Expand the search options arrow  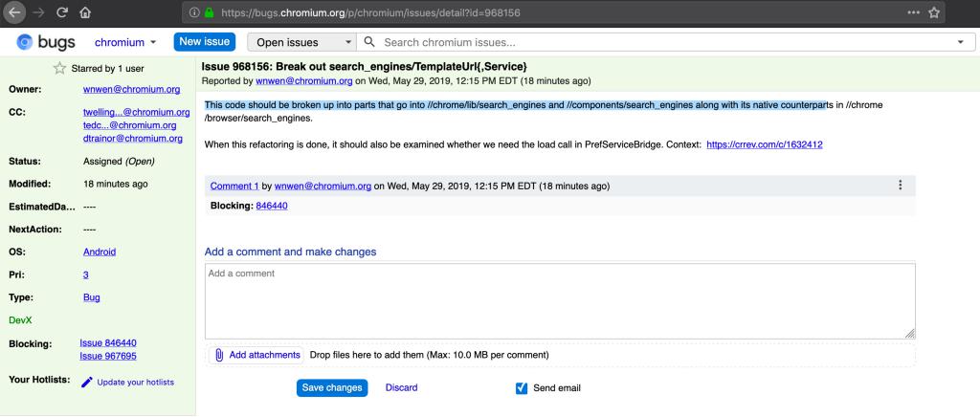coord(960,43)
